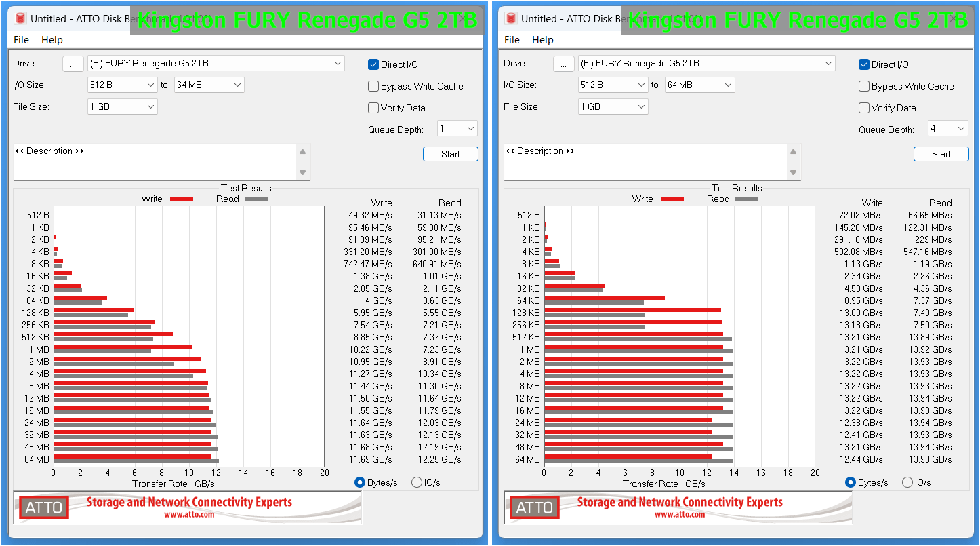980x546 pixels.
Task: Select the IO/s radio button in right window
Action: [907, 482]
